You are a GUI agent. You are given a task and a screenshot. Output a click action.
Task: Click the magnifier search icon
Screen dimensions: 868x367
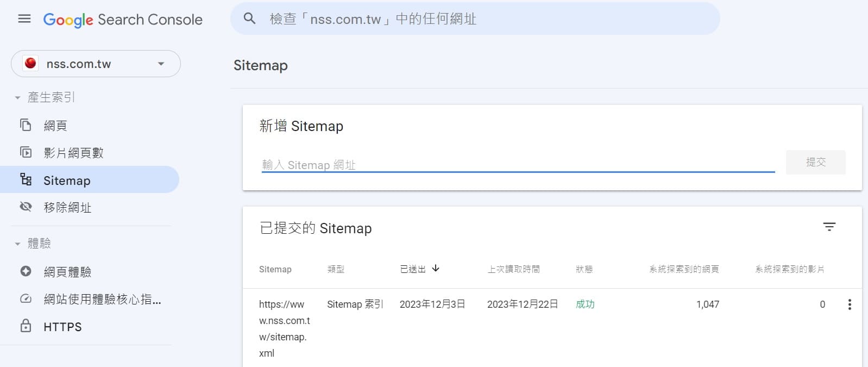249,18
